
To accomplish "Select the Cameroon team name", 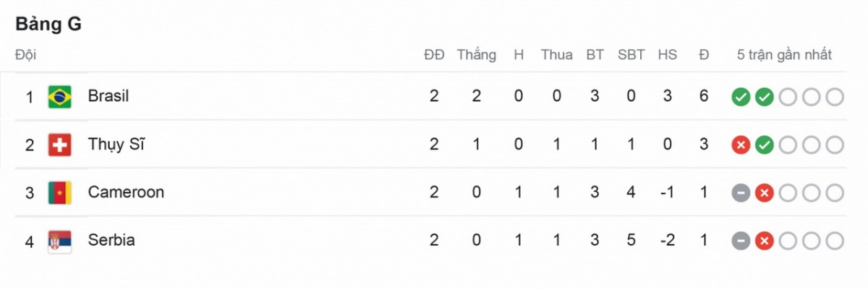I will (x=126, y=192).
